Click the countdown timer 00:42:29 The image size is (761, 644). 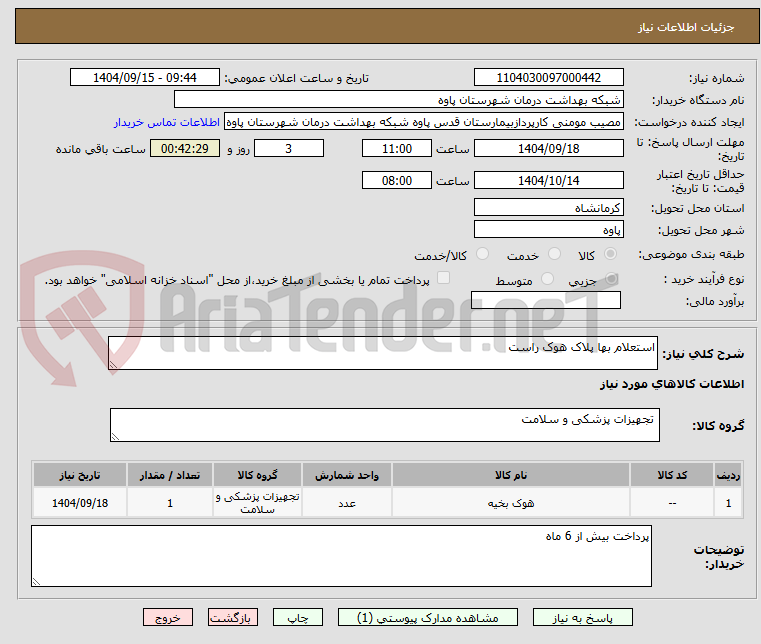point(184,149)
